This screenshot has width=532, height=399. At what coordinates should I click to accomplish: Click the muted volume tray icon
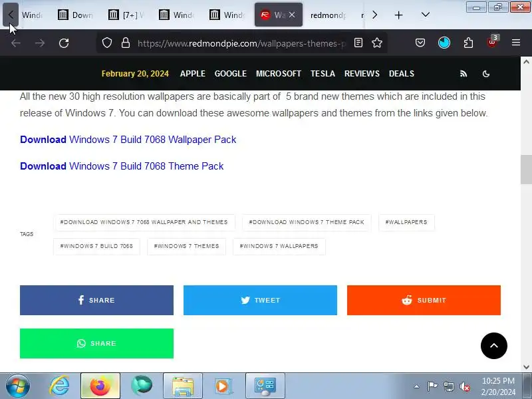[465, 386]
